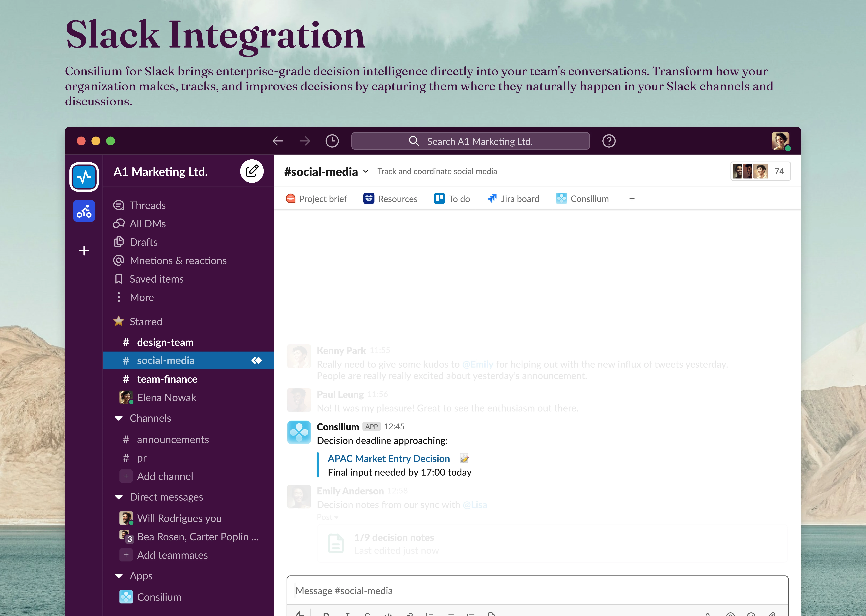This screenshot has width=866, height=616.
Task: Collapse the Direct messages section
Action: click(x=119, y=497)
